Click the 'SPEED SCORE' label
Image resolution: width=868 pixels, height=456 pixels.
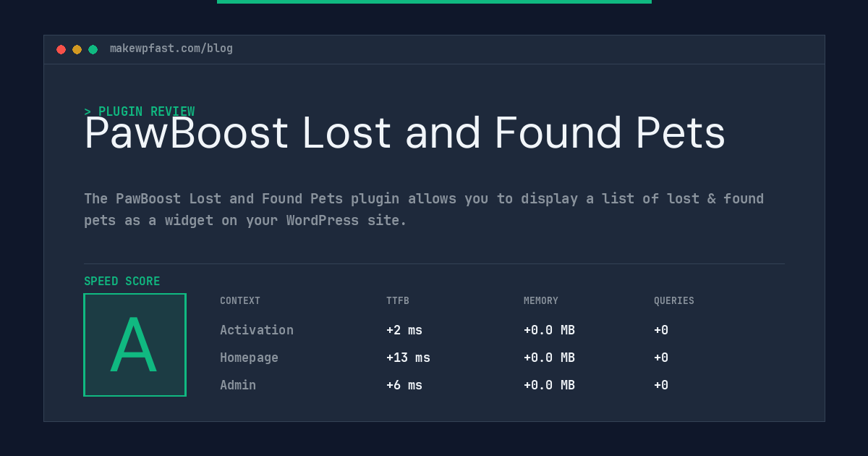coord(122,282)
